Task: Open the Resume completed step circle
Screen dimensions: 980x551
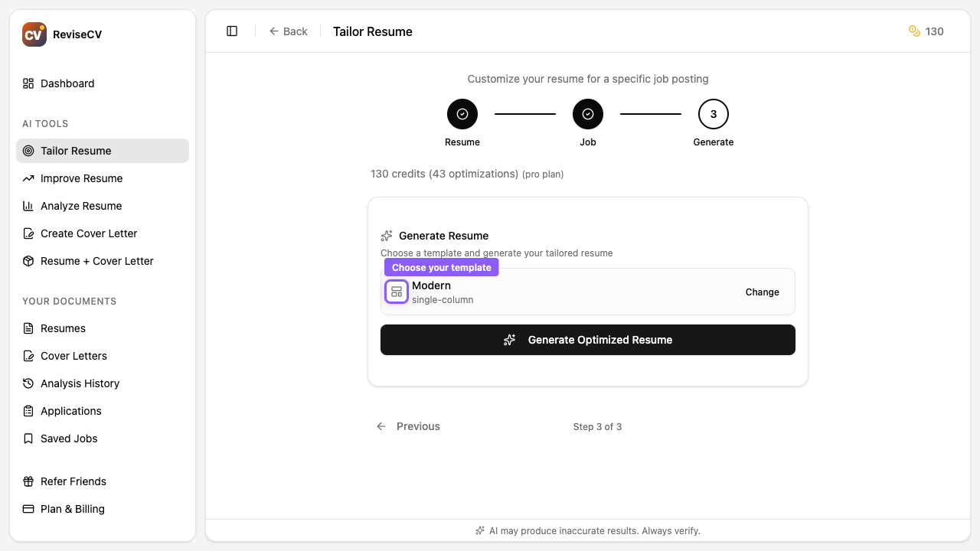Action: tap(462, 113)
